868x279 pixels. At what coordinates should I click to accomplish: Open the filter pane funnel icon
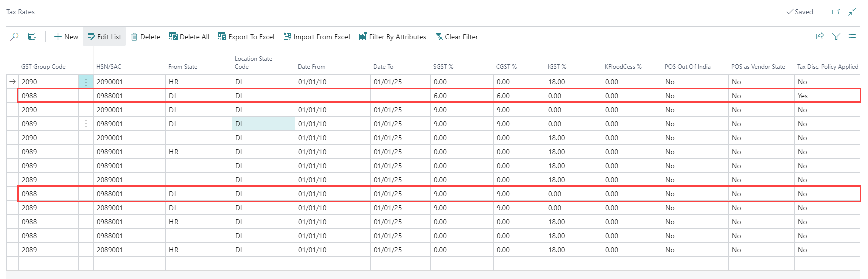coord(836,37)
